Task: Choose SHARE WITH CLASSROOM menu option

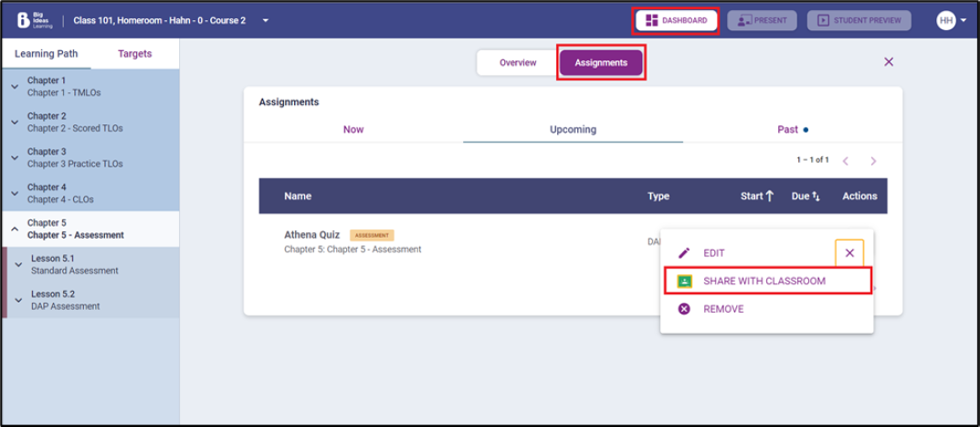Action: tap(767, 281)
